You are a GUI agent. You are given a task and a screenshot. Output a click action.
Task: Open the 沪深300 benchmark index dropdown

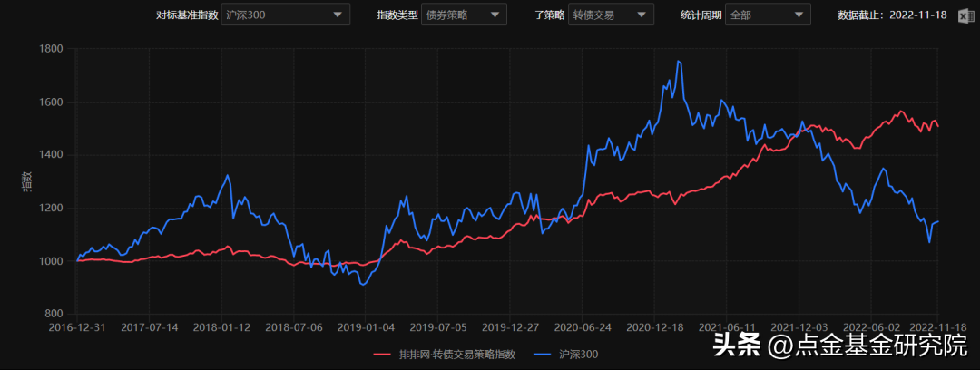pyautogui.click(x=286, y=15)
